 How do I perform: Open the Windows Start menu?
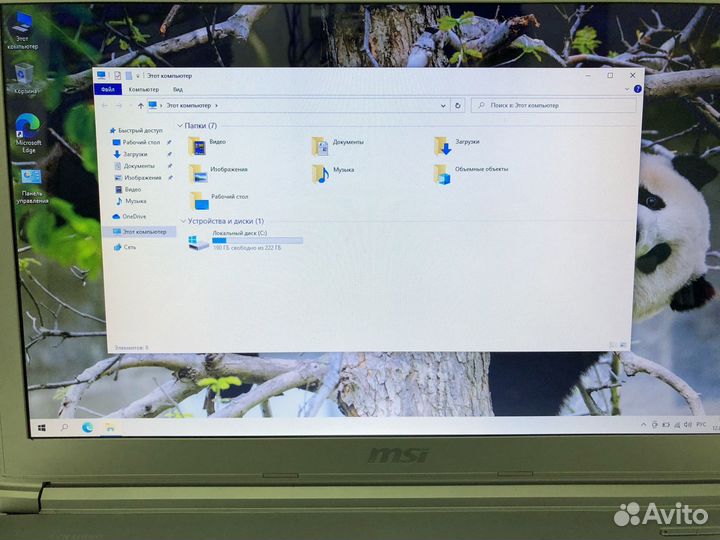click(41, 428)
